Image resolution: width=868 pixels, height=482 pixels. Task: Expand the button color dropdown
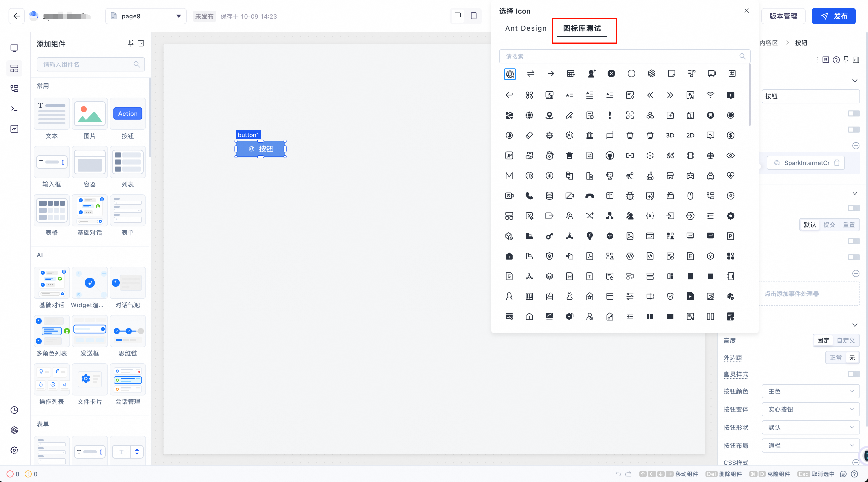(x=810, y=391)
